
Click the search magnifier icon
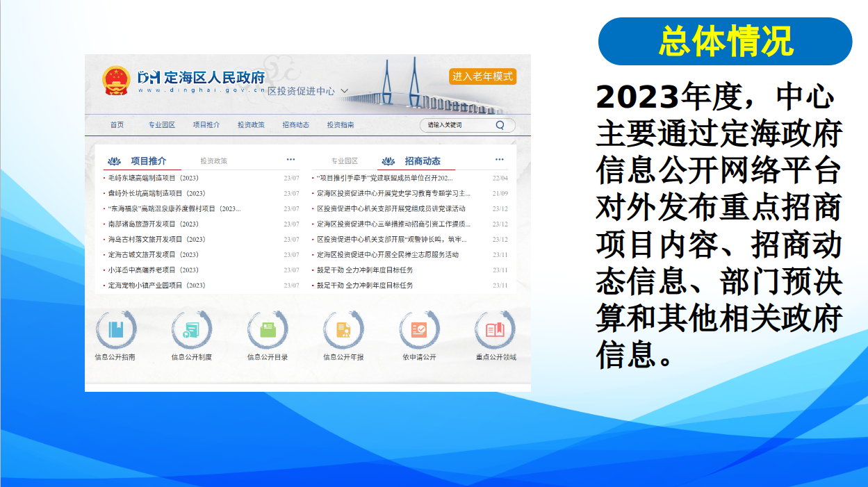pos(500,126)
